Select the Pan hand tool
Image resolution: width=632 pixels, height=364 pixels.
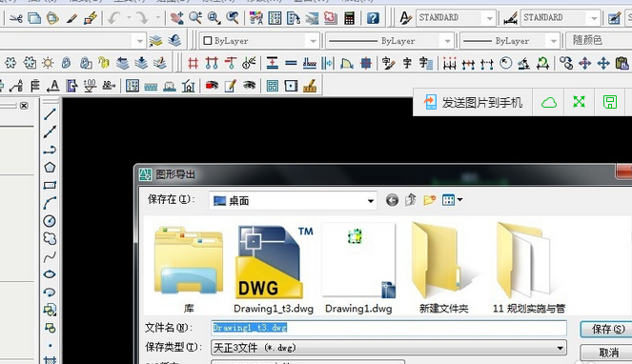177,18
